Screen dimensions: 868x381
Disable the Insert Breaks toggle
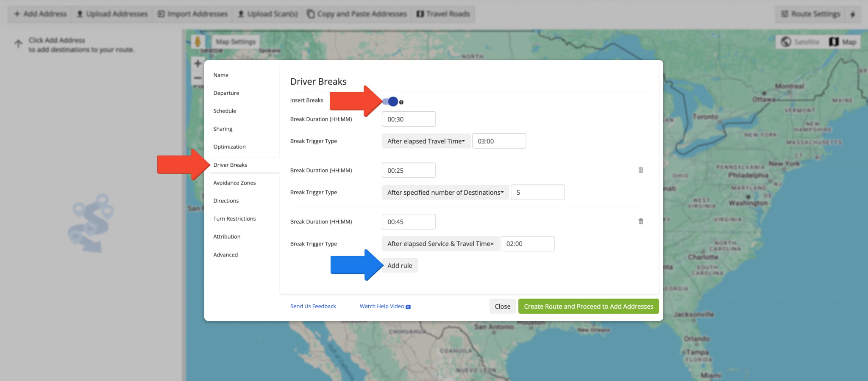pos(390,102)
